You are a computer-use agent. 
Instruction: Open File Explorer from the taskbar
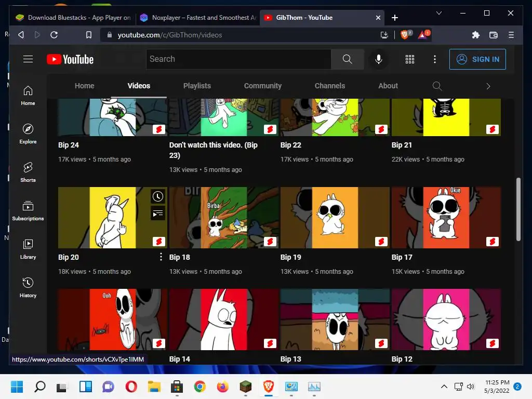pyautogui.click(x=154, y=387)
